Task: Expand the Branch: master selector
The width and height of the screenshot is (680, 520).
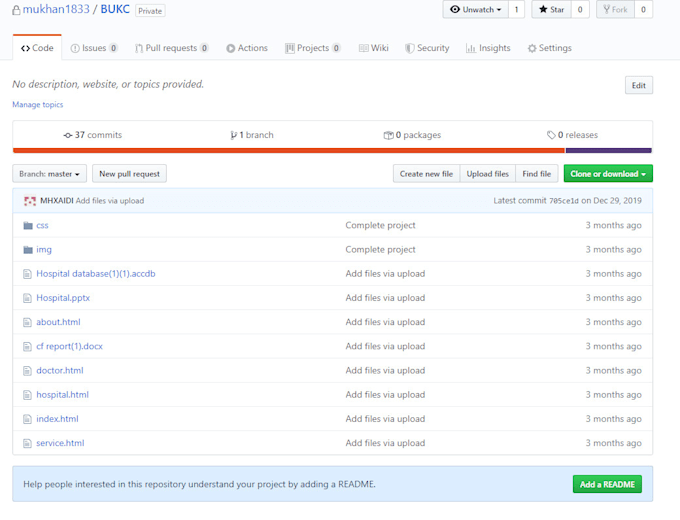Action: pyautogui.click(x=49, y=174)
